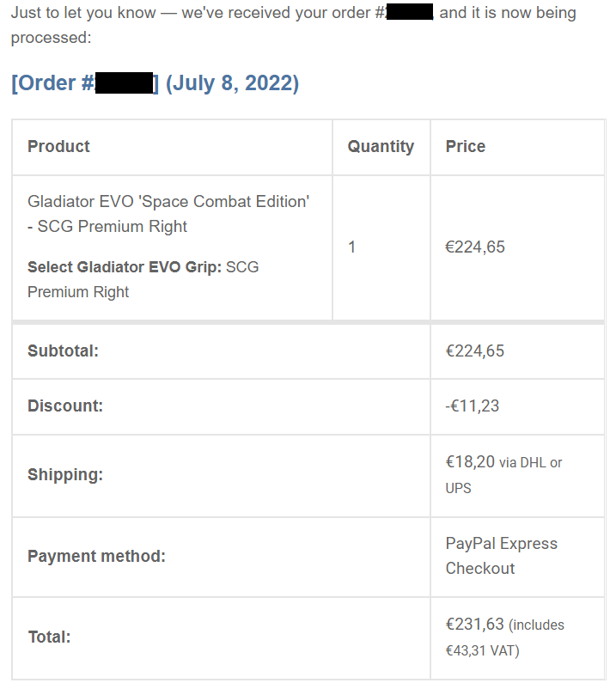Click the Total label
Screen dimensions: 616x689
tap(49, 637)
